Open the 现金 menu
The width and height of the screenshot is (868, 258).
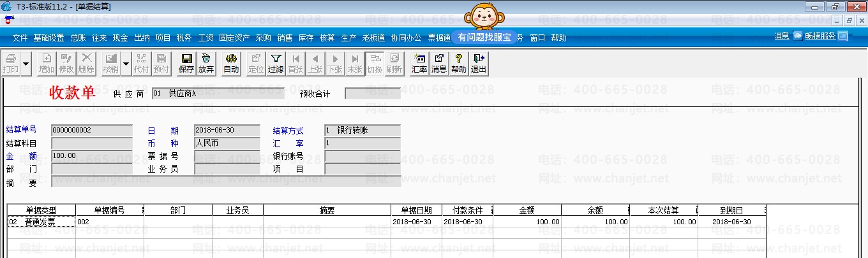pos(120,38)
